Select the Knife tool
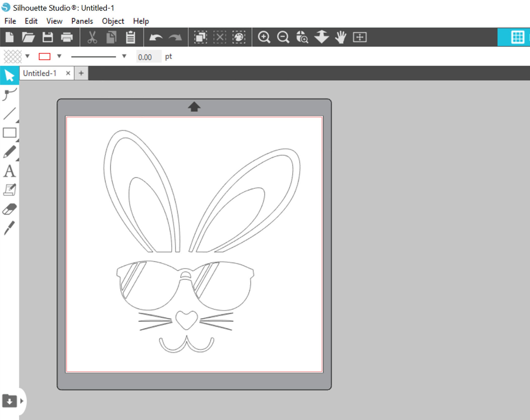Viewport: 530px width, 420px height. pos(10,228)
